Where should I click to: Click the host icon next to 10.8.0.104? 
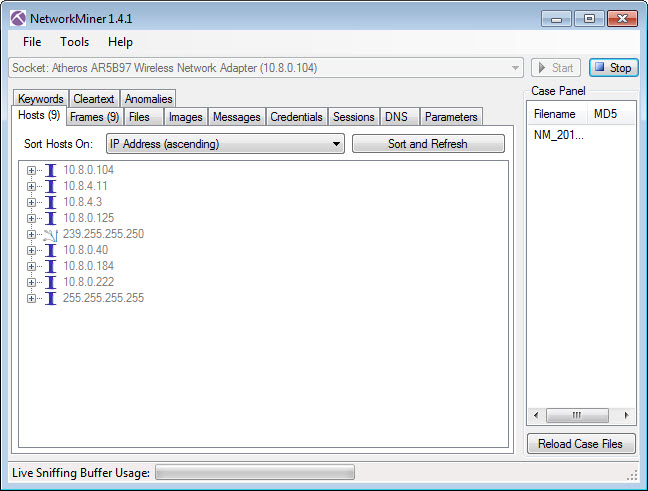tap(51, 170)
